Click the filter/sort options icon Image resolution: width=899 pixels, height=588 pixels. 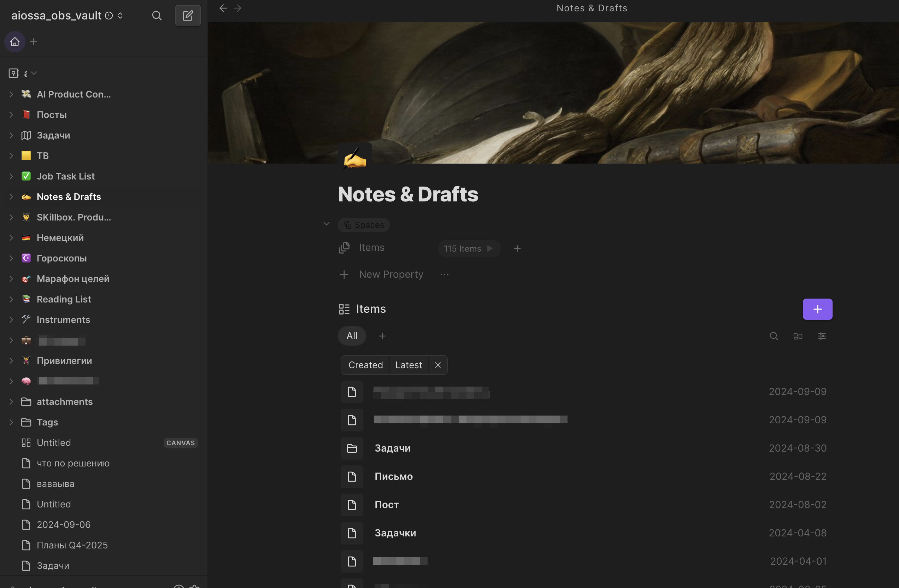[x=822, y=336]
